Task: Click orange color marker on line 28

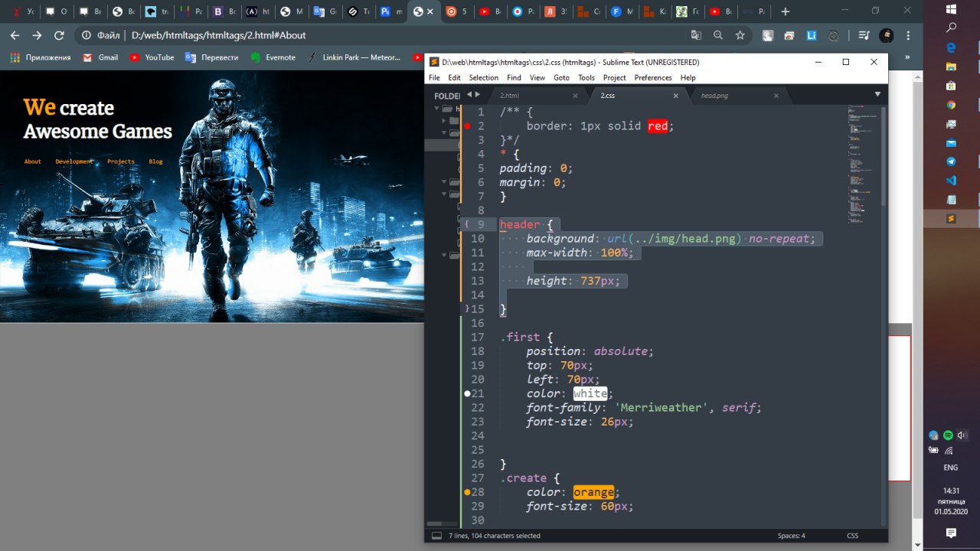Action: pos(468,492)
